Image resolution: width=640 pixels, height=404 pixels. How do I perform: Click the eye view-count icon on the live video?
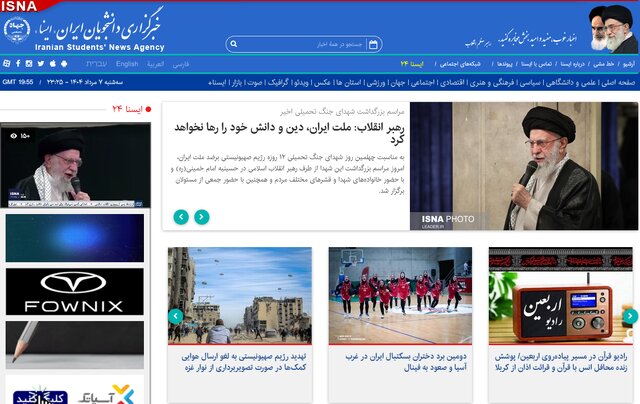tap(13, 136)
